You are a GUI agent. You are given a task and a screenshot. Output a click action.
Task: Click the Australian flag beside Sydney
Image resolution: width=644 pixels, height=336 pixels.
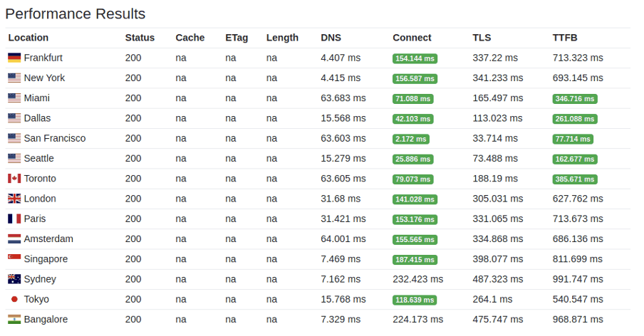click(14, 279)
